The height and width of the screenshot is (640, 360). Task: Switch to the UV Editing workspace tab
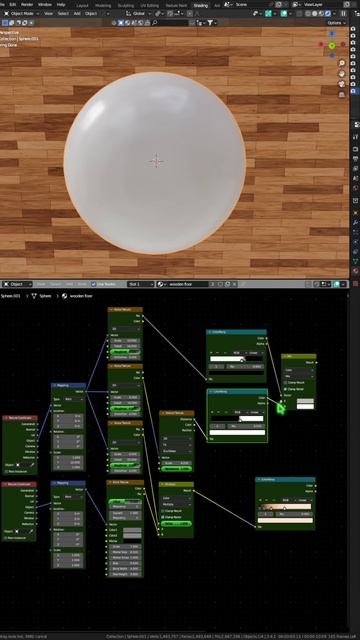point(149,6)
